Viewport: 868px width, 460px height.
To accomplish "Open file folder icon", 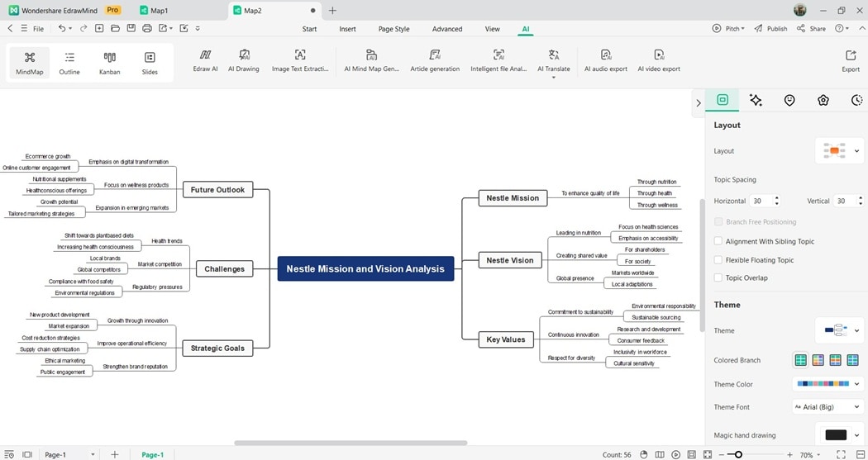I will pos(115,28).
